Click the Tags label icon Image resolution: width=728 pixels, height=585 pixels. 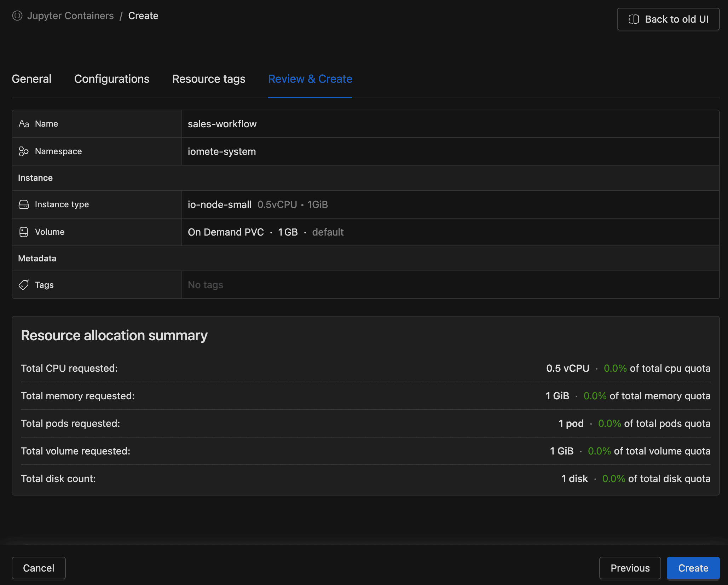point(24,285)
